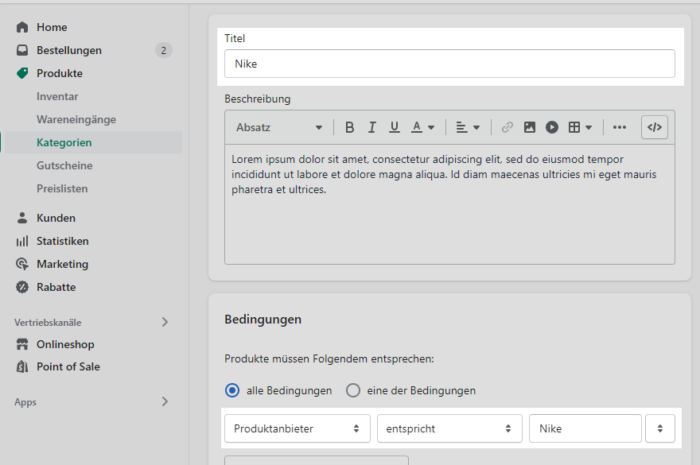Open Gutscheine submenu item
This screenshot has width=700, height=465.
(x=65, y=166)
